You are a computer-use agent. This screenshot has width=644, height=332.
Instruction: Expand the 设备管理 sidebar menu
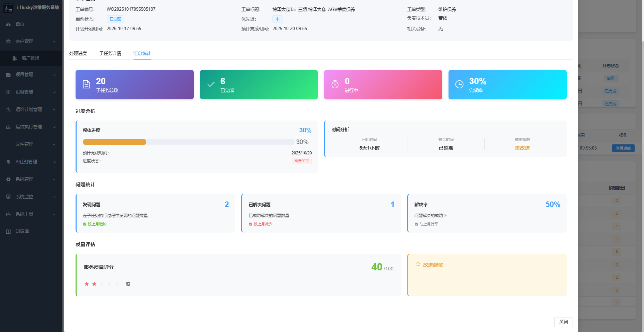[54, 92]
